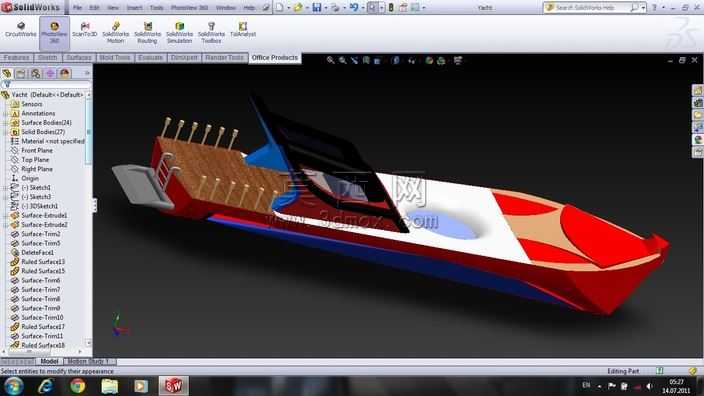Open the PhotoView 360 menu
The width and height of the screenshot is (704, 396).
point(188,8)
